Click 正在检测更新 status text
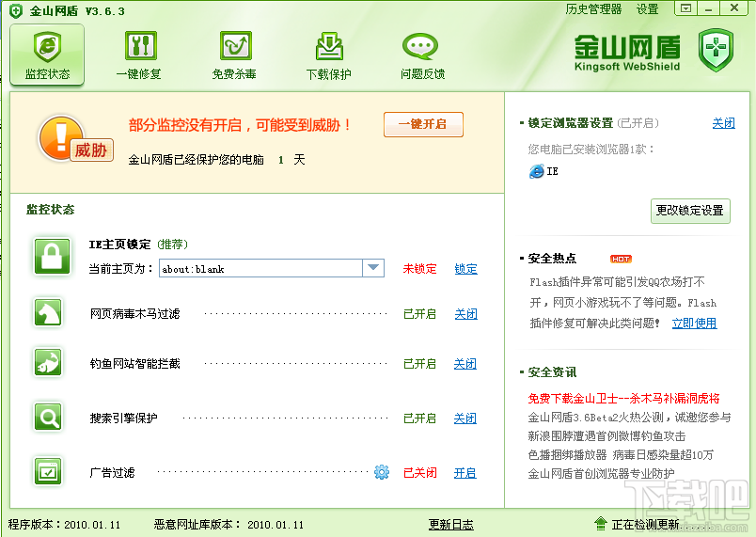The height and width of the screenshot is (537, 756). click(x=645, y=525)
